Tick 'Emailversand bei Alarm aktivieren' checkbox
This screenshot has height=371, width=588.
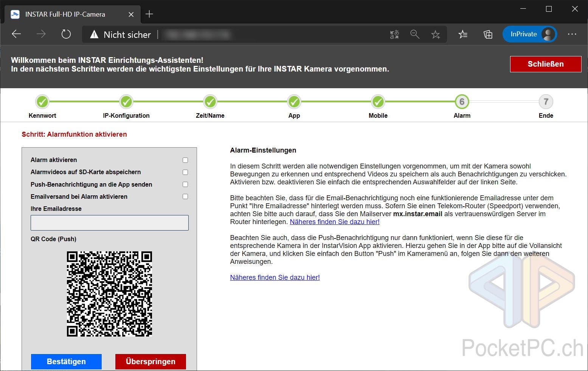pos(185,196)
